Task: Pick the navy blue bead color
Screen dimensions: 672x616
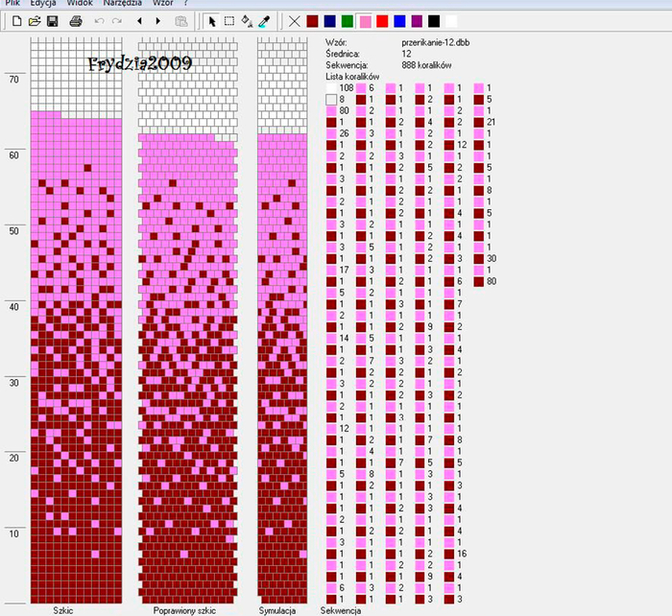Action: point(330,21)
